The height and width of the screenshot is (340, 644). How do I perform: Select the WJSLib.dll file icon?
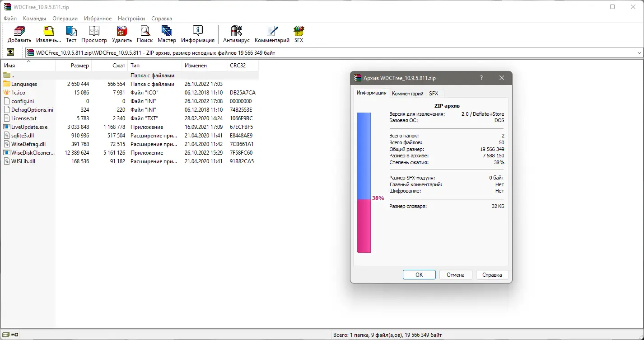[7, 161]
